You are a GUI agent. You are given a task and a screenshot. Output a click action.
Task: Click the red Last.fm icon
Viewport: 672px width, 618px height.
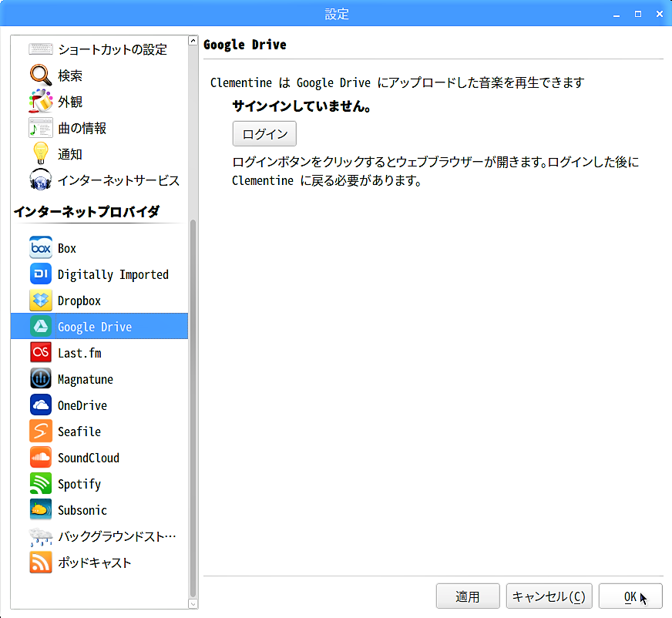tap(41, 352)
